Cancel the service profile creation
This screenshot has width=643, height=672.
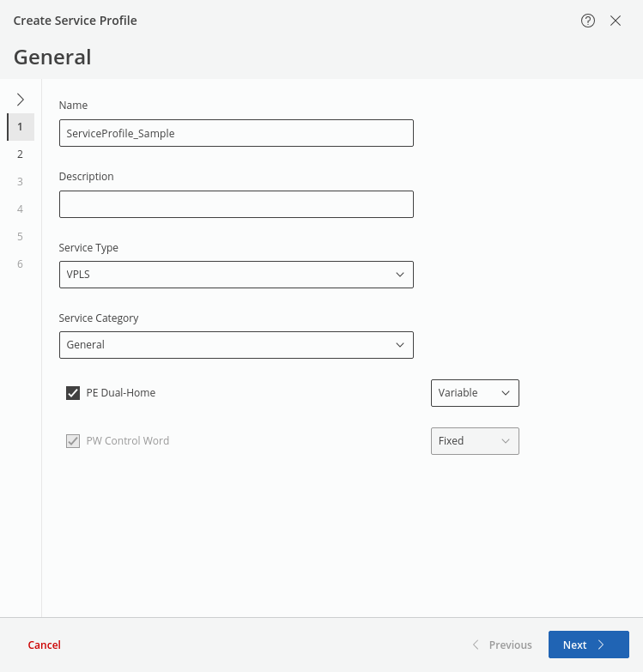point(45,645)
